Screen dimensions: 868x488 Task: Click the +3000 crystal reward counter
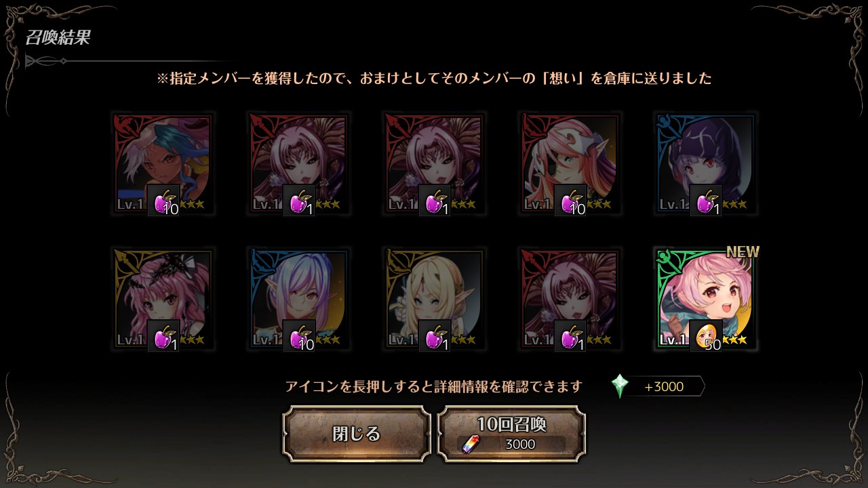[664, 387]
